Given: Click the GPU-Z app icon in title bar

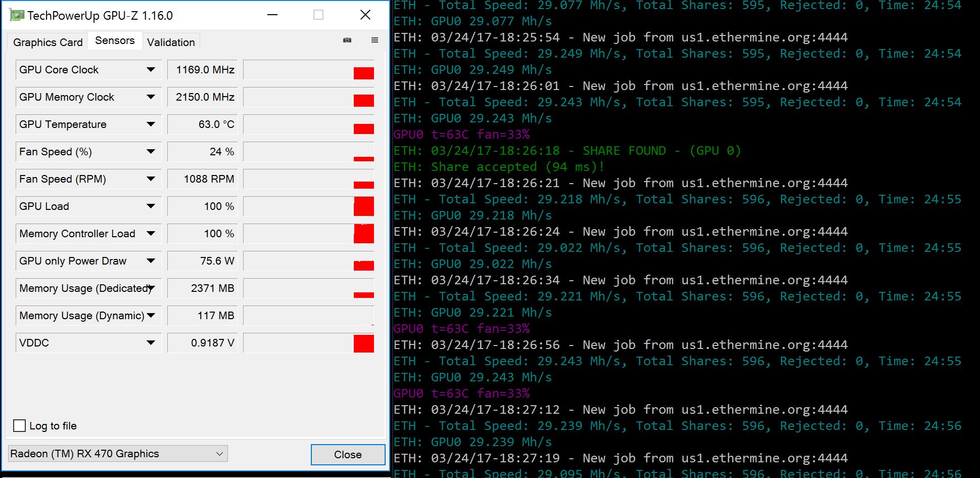Looking at the screenshot, I should pos(17,15).
